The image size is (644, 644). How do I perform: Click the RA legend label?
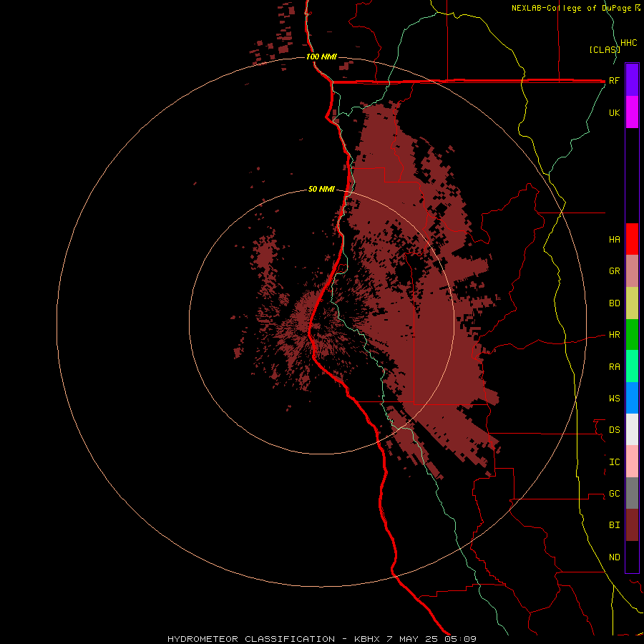click(614, 367)
